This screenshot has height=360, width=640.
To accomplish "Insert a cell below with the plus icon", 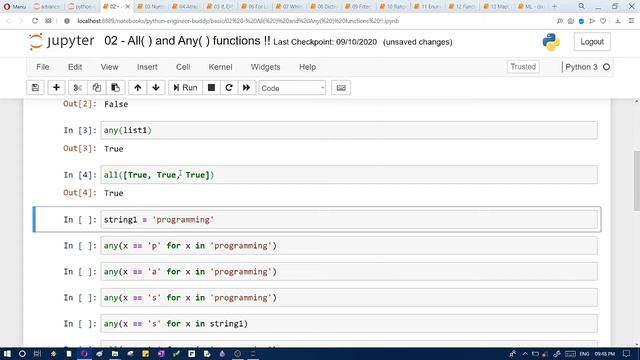I will pos(56,88).
